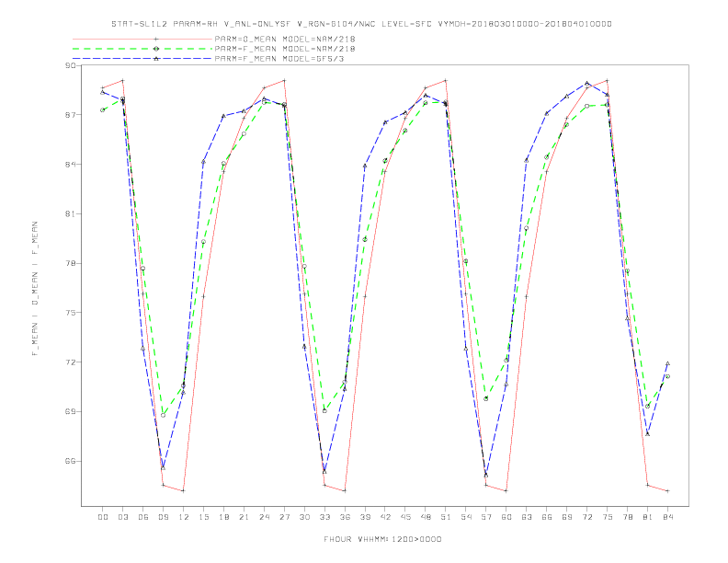
Task: Click x-axis forecast hour label 12
Action: click(x=184, y=517)
